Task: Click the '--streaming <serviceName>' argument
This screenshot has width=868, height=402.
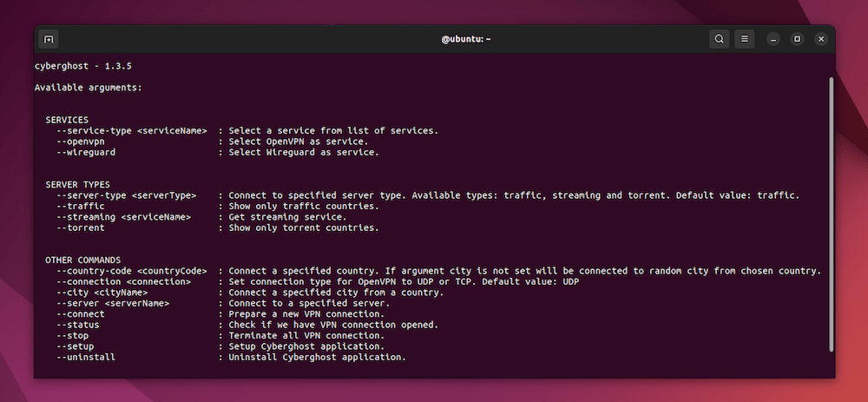Action: pyautogui.click(x=123, y=217)
